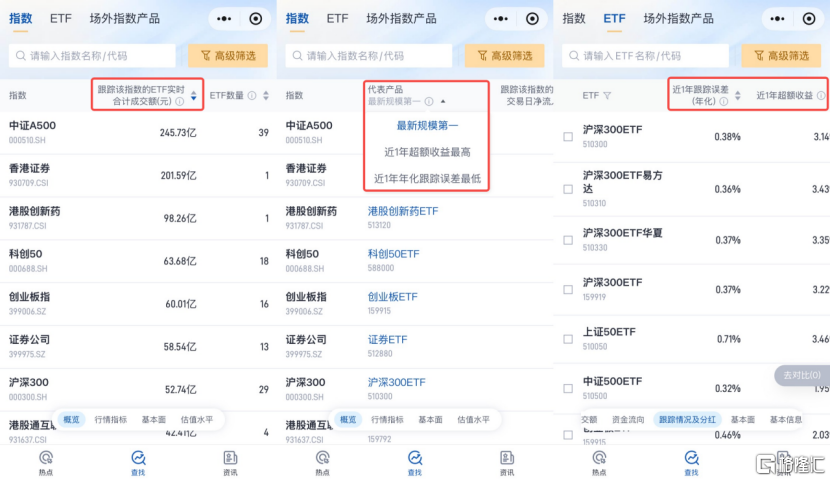831x481 pixels.
Task: Tap the target circle icon in right ETF screen
Action: point(809,19)
